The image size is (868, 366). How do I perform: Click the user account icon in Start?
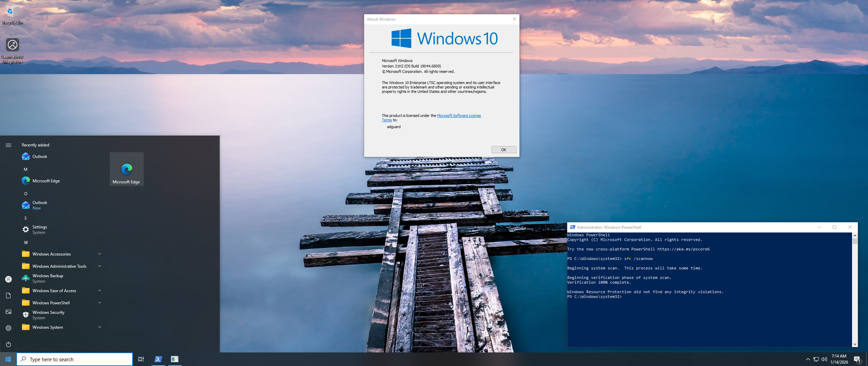pyautogui.click(x=8, y=279)
